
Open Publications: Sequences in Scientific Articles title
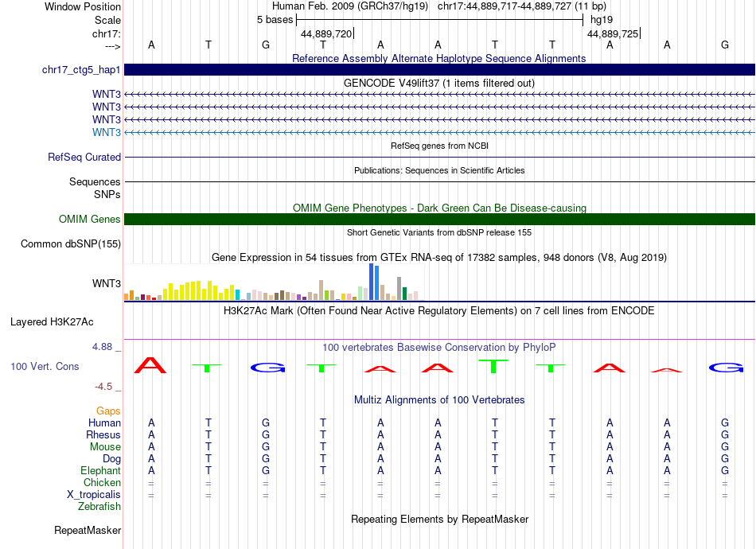point(439,170)
